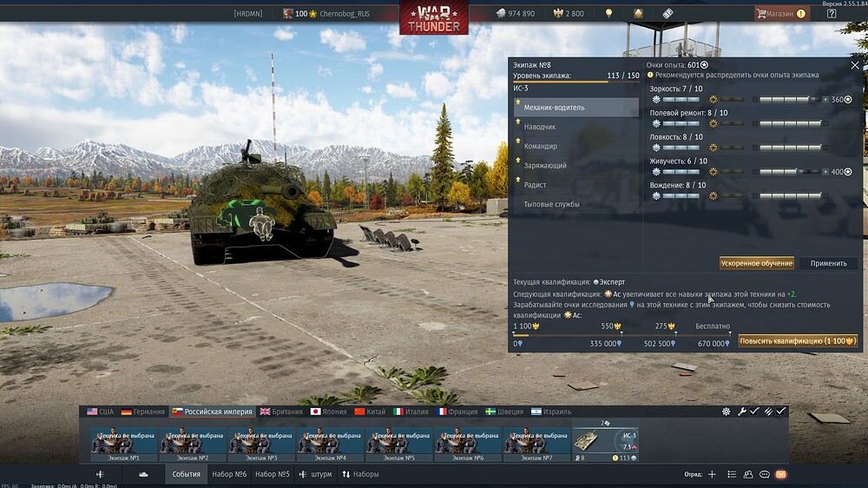The height and width of the screenshot is (488, 868).
Task: Select the Наводчик crew member
Action: (x=540, y=127)
